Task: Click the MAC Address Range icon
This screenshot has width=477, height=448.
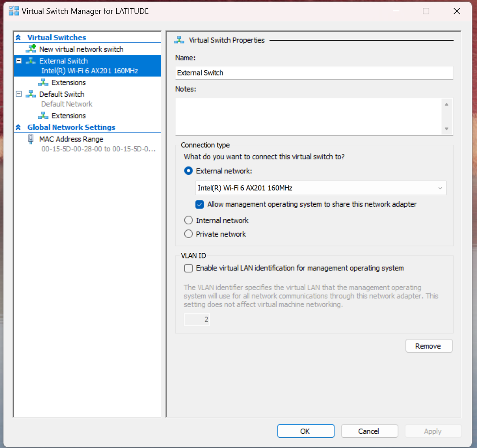Action: [29, 139]
